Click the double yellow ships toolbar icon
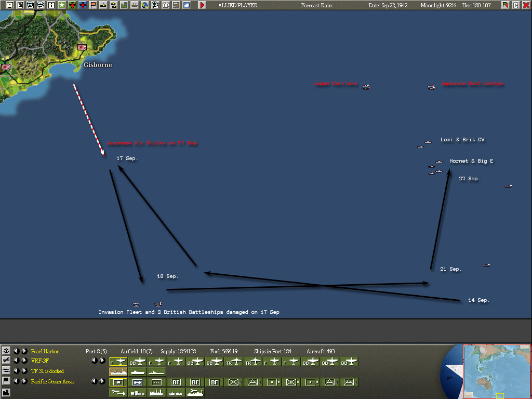This screenshot has height=399, width=532. point(114,5)
